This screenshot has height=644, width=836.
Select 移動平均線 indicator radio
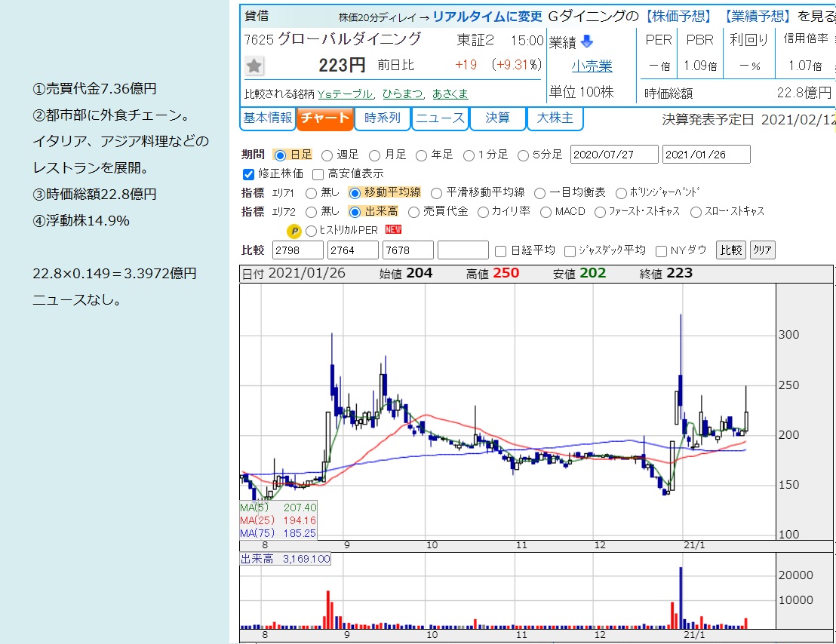point(355,193)
